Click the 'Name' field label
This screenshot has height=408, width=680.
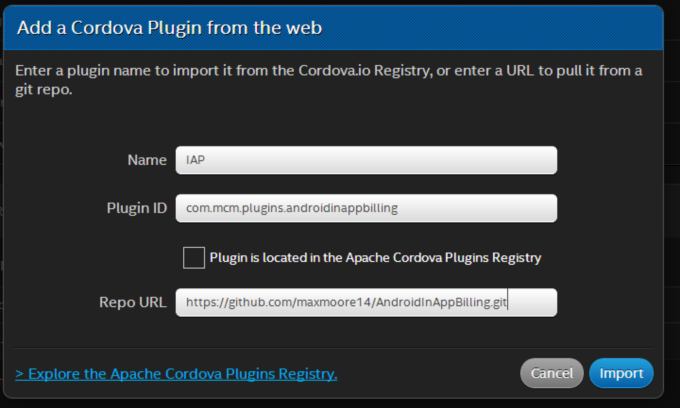(x=147, y=160)
